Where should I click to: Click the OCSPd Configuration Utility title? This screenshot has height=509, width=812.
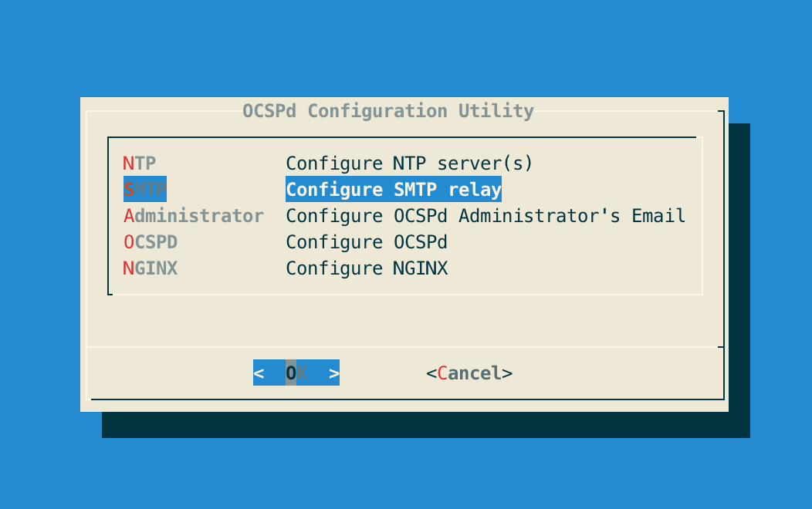click(388, 111)
